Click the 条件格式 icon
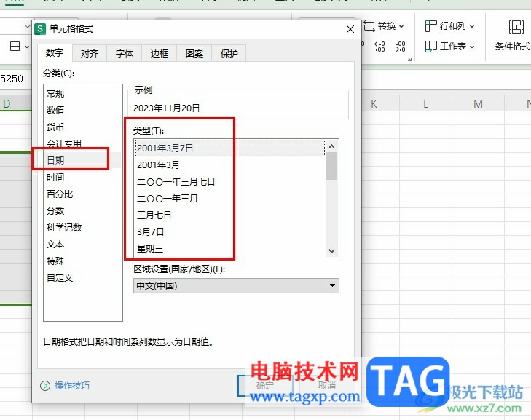 [x=516, y=27]
